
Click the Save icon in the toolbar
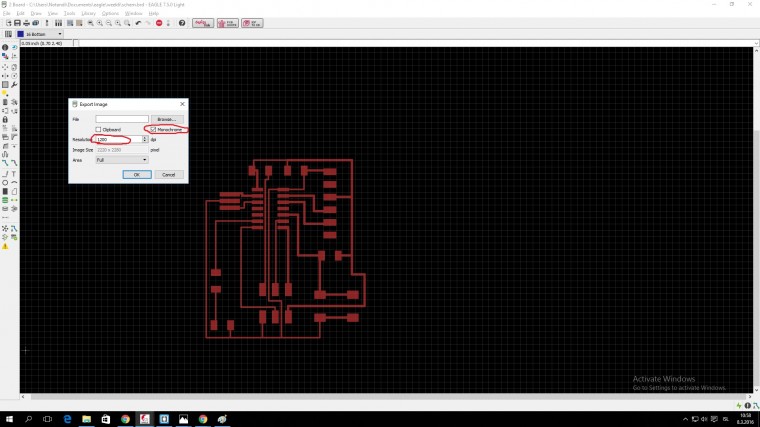click(17, 23)
